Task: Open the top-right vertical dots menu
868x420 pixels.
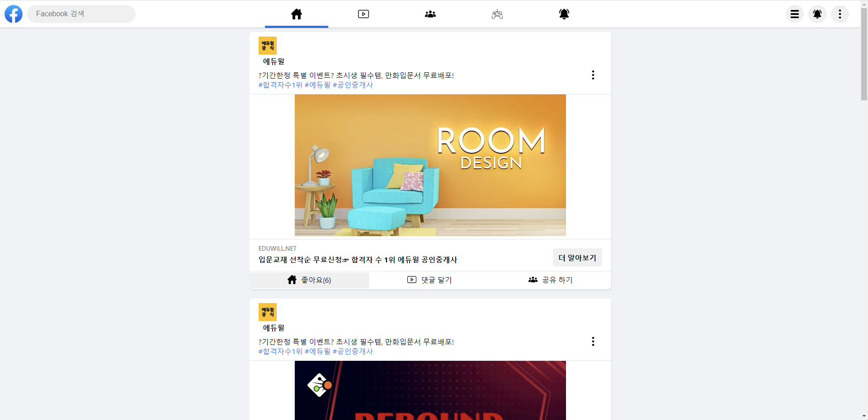Action: click(840, 14)
